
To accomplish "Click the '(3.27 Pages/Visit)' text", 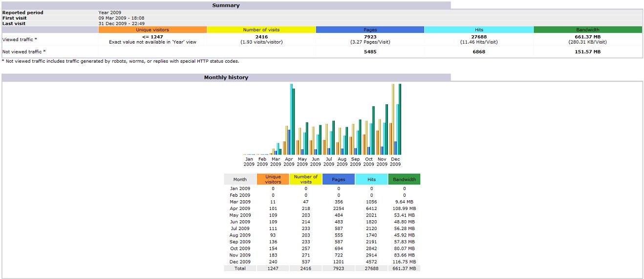I will click(370, 42).
